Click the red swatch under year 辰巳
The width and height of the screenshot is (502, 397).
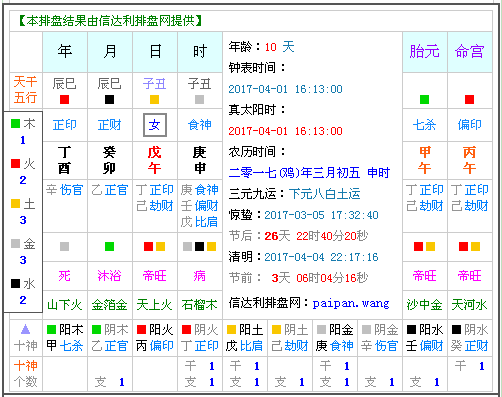65,99
